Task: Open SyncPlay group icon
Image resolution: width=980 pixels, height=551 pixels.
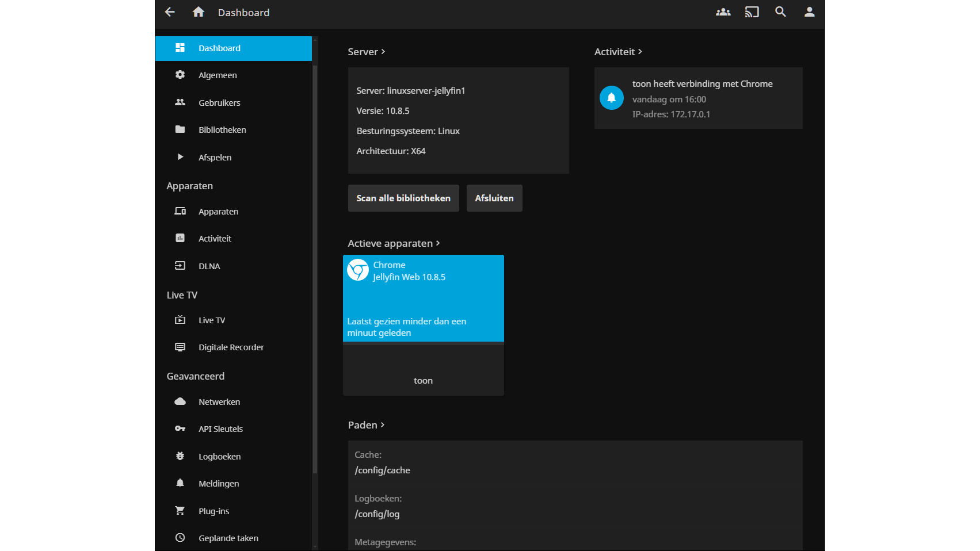Action: pos(723,12)
